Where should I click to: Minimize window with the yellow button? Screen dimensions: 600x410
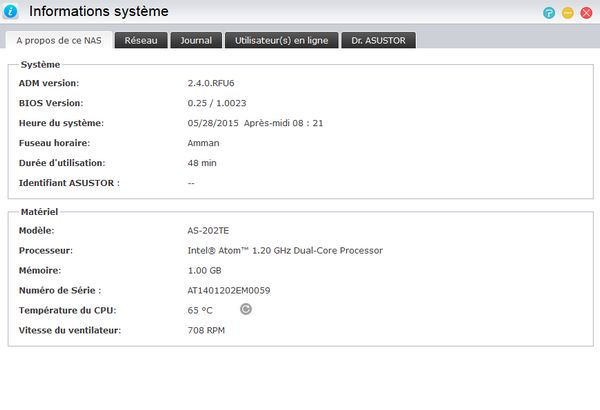click(x=567, y=13)
